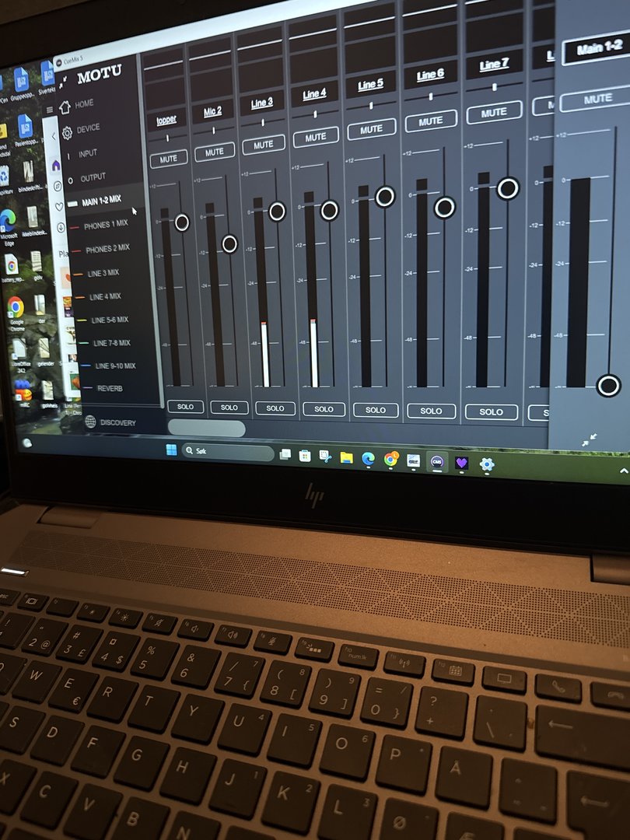The width and height of the screenshot is (630, 840).
Task: Select the battery_rep file on the desktop
Action: [12, 268]
